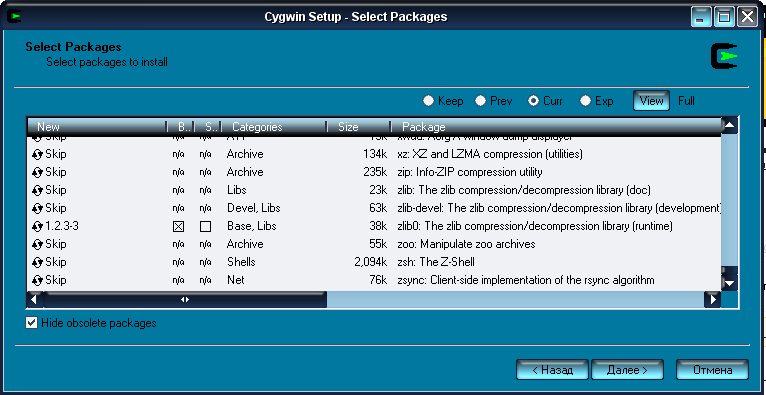Viewport: 766px width, 395px height.
Task: Click the vertical scrollbar up arrow
Action: [x=729, y=125]
